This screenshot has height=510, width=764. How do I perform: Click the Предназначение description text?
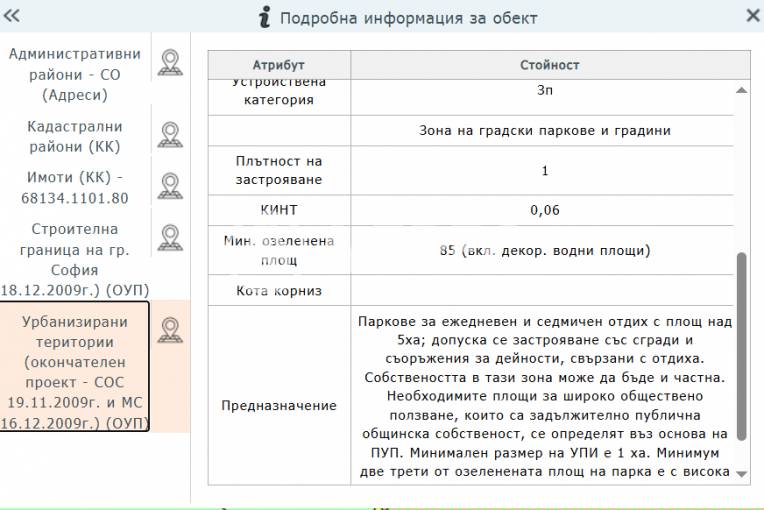544,397
